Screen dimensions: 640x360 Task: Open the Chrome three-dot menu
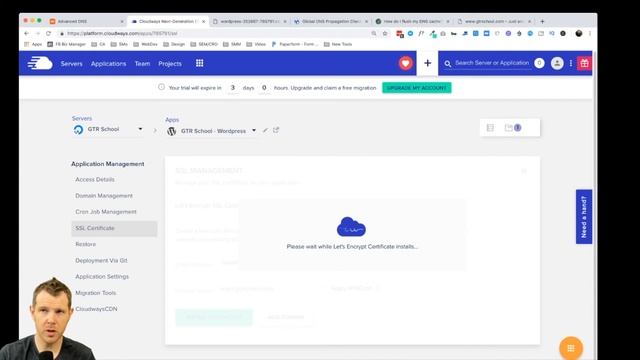590,33
